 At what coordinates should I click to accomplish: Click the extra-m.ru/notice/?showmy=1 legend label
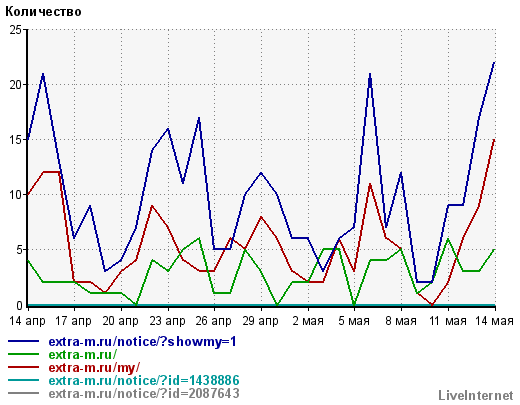[142, 342]
